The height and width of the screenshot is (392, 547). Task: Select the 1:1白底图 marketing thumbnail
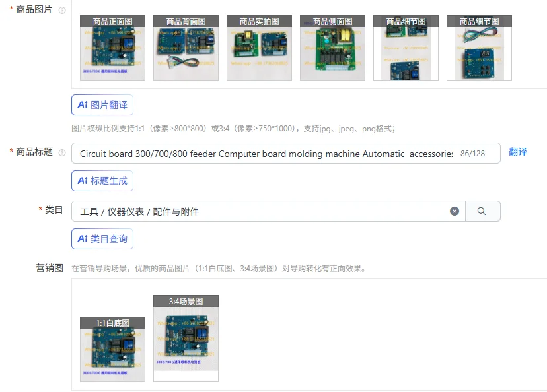pyautogui.click(x=113, y=349)
